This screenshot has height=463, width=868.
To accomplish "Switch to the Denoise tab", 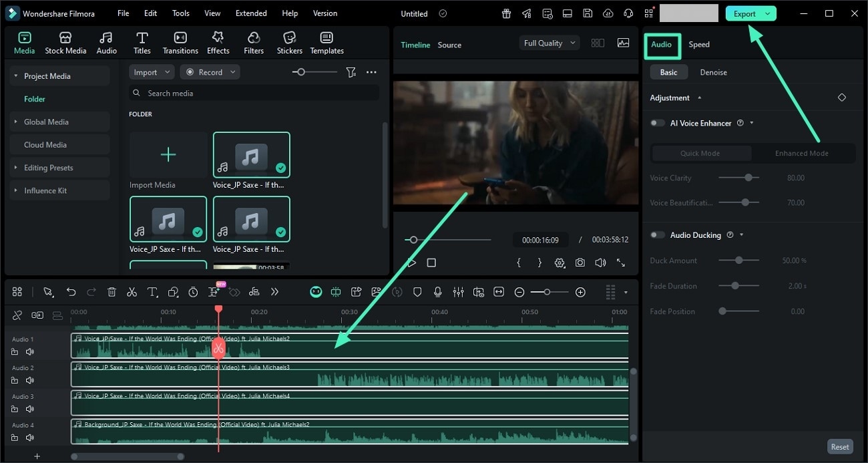I will pyautogui.click(x=713, y=72).
